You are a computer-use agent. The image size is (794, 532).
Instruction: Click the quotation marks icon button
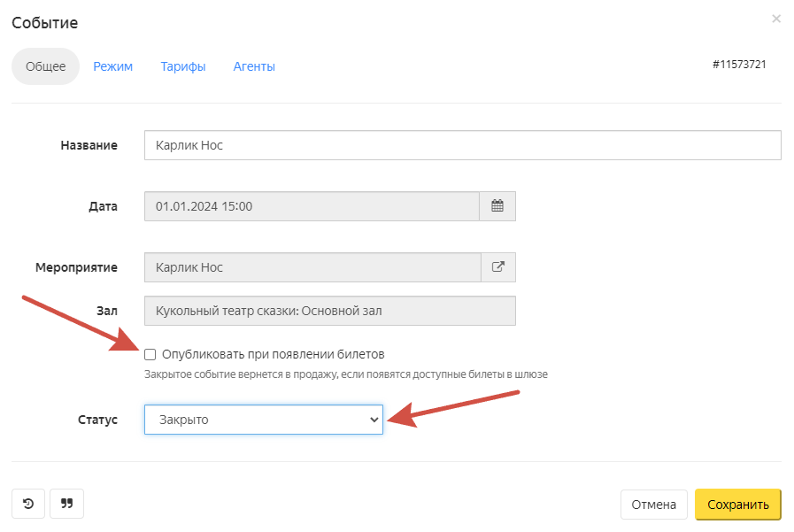tap(66, 504)
